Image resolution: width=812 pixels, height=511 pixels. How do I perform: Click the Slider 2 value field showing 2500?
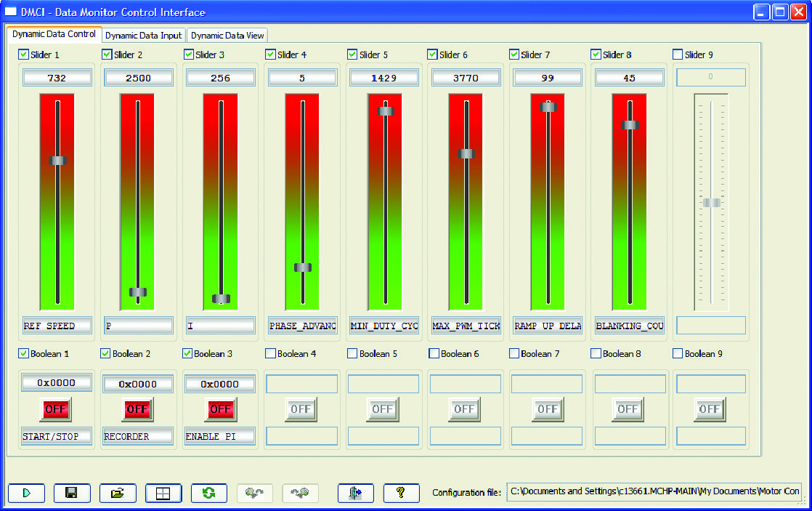(x=138, y=78)
